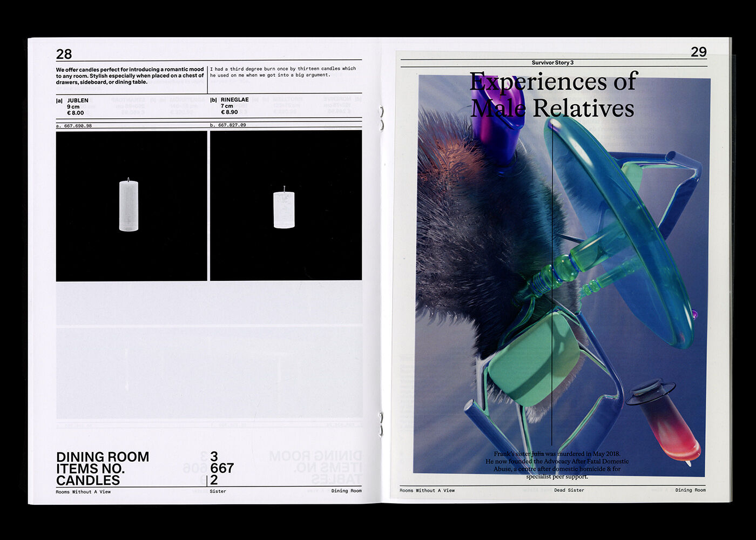Click "Dining Room" footer on page 28
756x540 pixels.
pyautogui.click(x=347, y=491)
